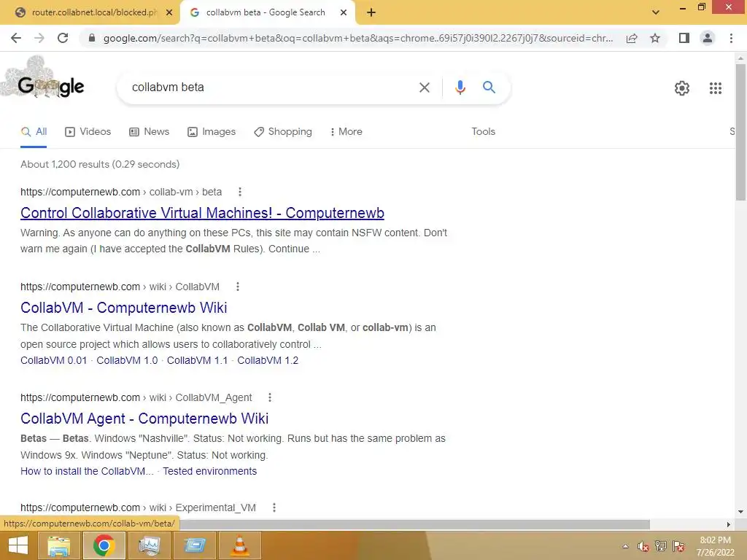This screenshot has width=747, height=560.
Task: Open options for Experimental_VM result
Action: pos(274,507)
